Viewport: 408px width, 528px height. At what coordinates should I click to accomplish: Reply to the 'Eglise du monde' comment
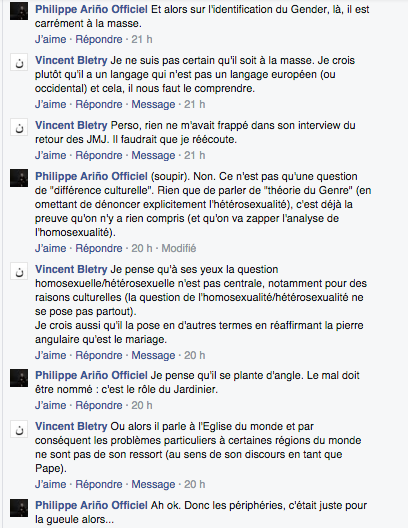[x=99, y=484]
